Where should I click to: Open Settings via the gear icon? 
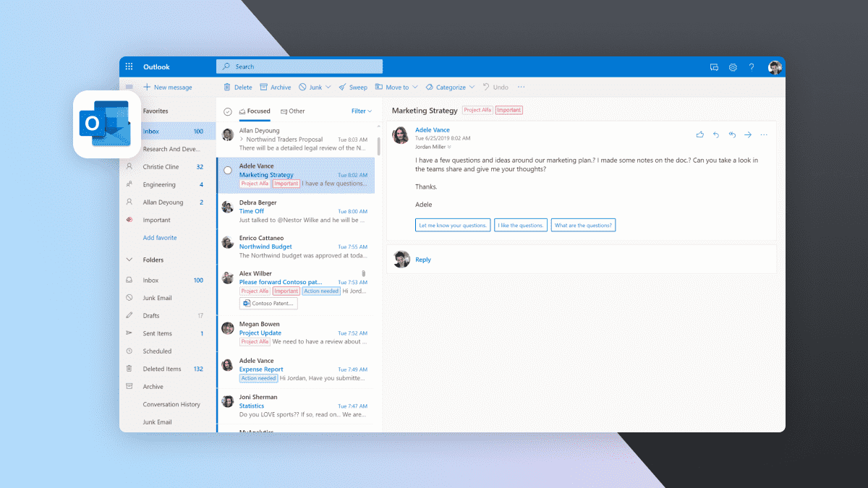(x=733, y=67)
